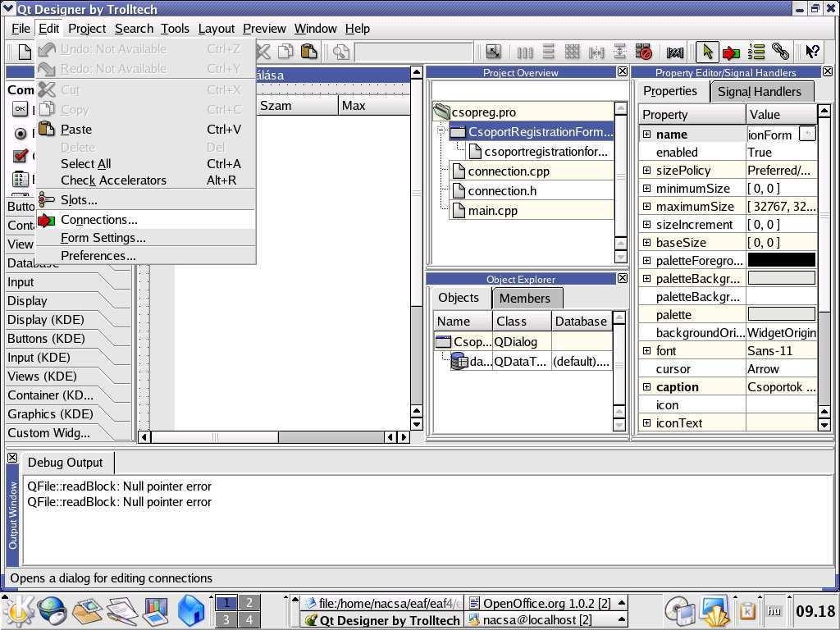Click the Copy icon in the toolbar
This screenshot has width=840, height=630.
(285, 52)
